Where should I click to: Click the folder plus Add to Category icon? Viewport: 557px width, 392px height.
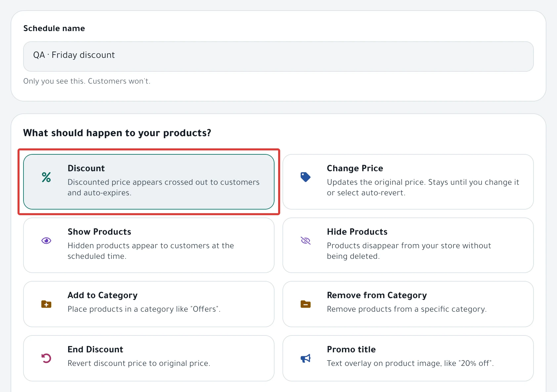click(x=46, y=304)
